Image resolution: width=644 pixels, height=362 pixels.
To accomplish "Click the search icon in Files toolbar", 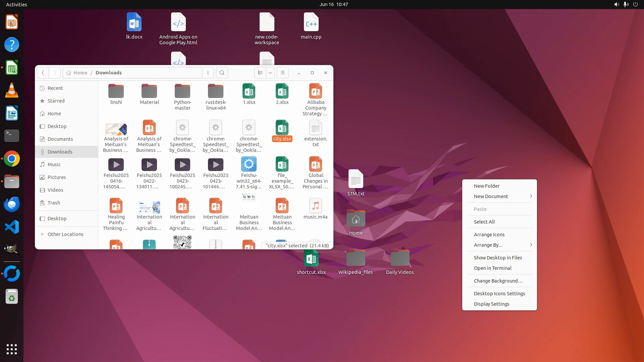I will (222, 73).
